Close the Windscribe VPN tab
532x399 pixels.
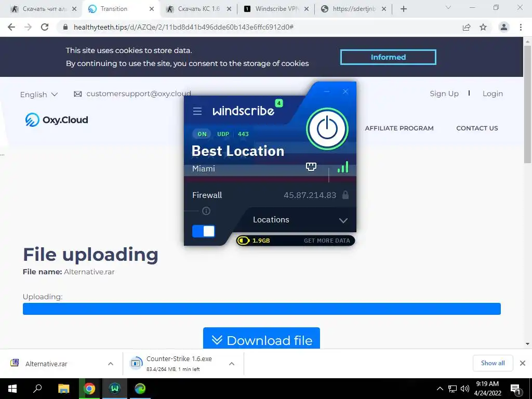[x=307, y=9]
